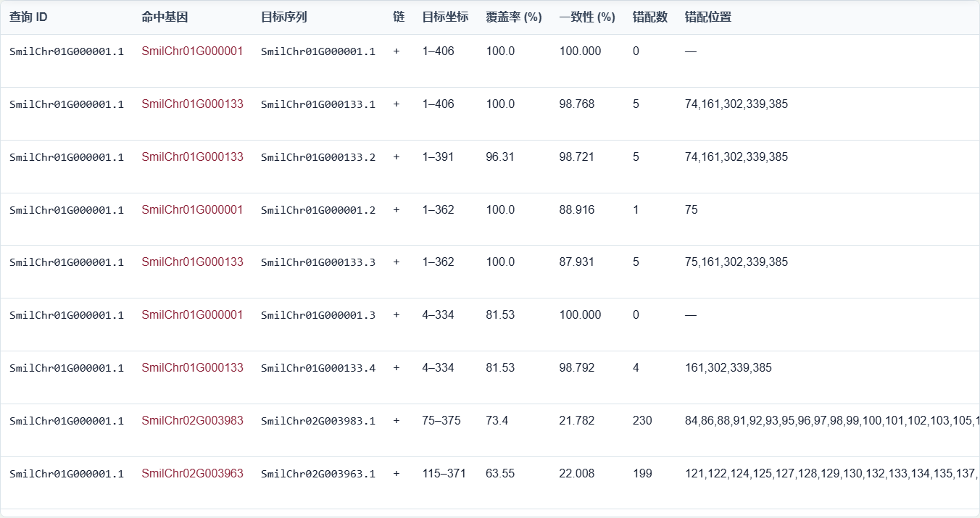Select target sequence SmilChr01G000133.4 cell

(318, 368)
